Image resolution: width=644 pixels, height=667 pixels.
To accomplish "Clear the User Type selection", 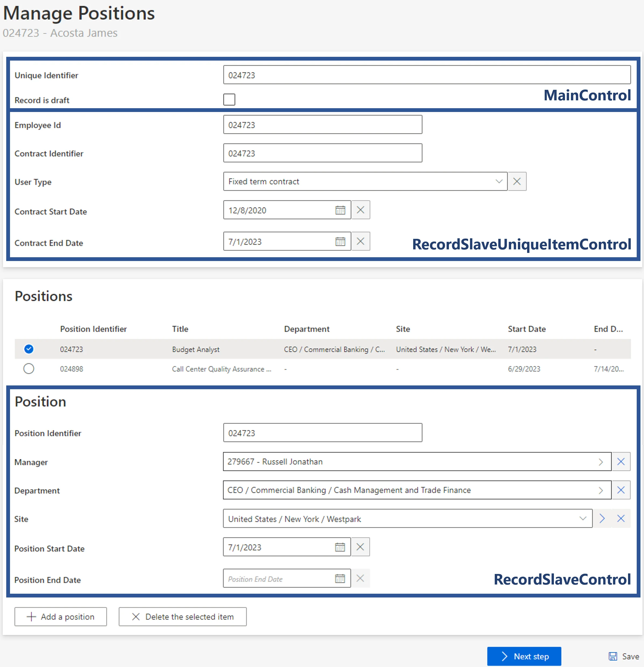I will pos(517,181).
